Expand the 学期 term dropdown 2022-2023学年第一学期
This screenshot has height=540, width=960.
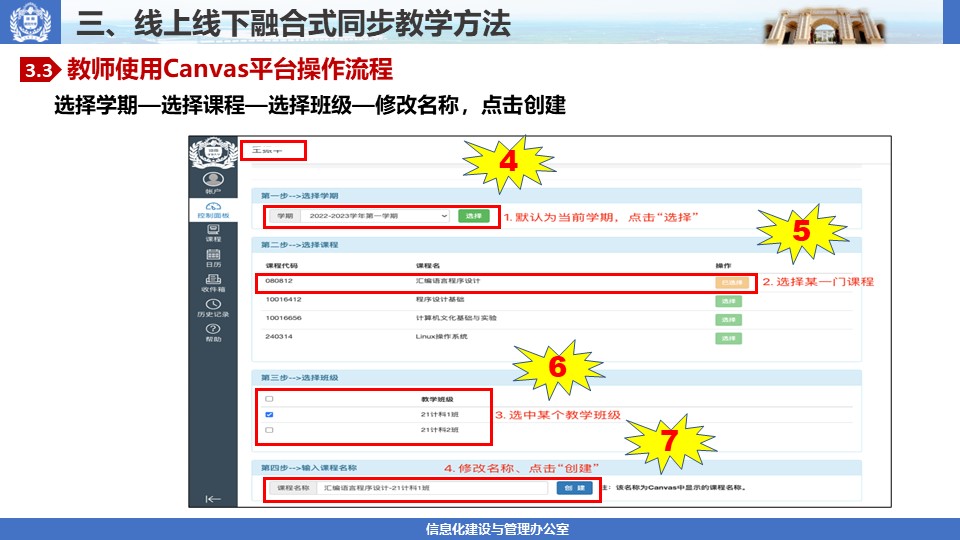coord(375,216)
